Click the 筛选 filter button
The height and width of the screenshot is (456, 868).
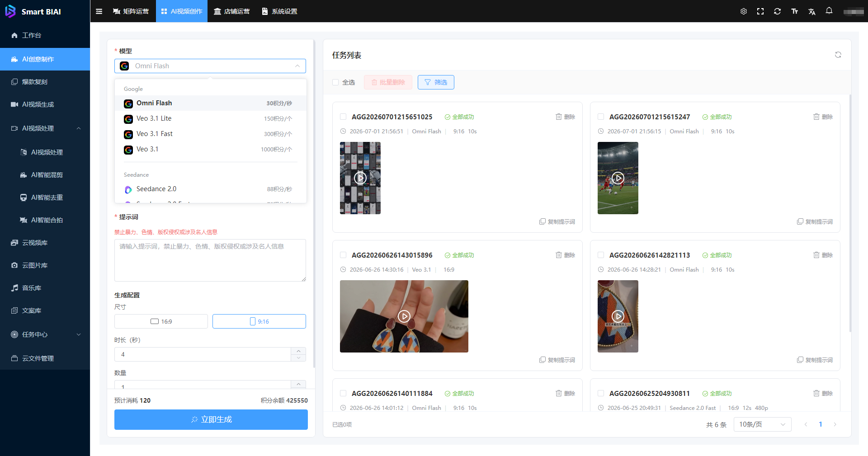pyautogui.click(x=436, y=82)
